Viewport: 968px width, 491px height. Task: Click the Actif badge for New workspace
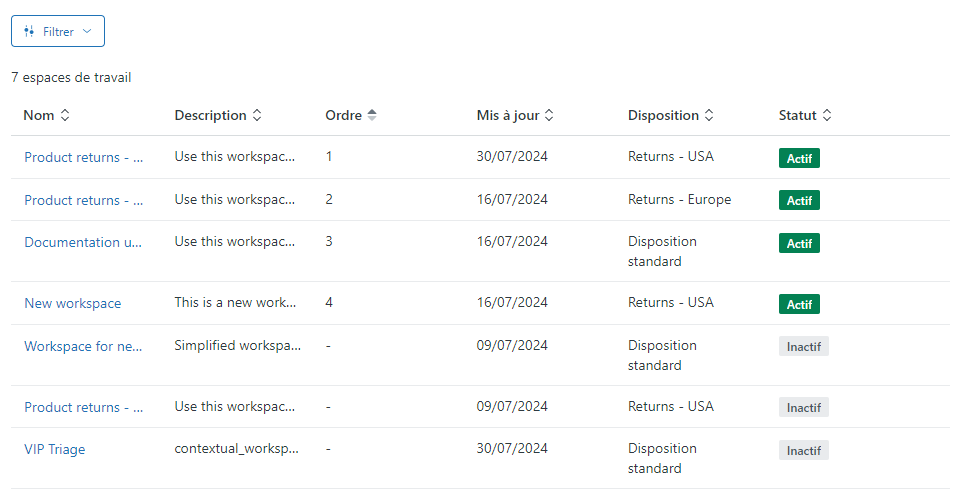(799, 304)
